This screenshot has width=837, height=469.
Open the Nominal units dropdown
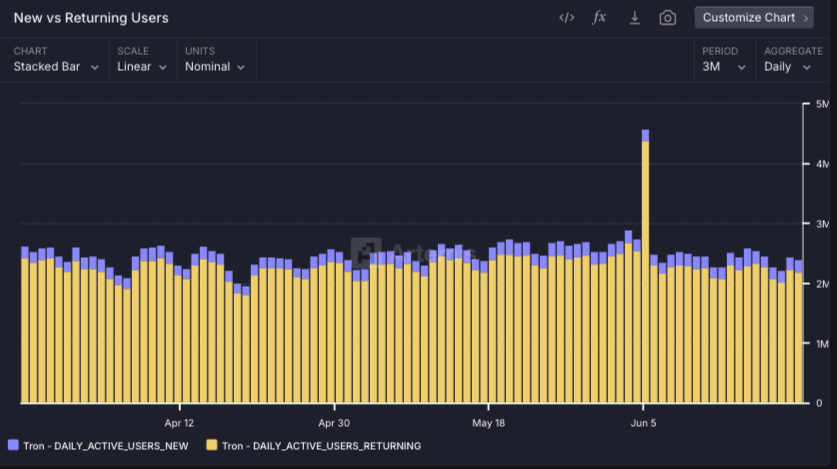point(215,67)
